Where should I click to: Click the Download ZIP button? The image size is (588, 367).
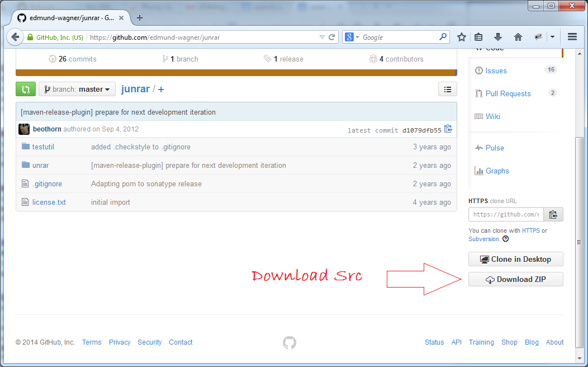point(516,279)
